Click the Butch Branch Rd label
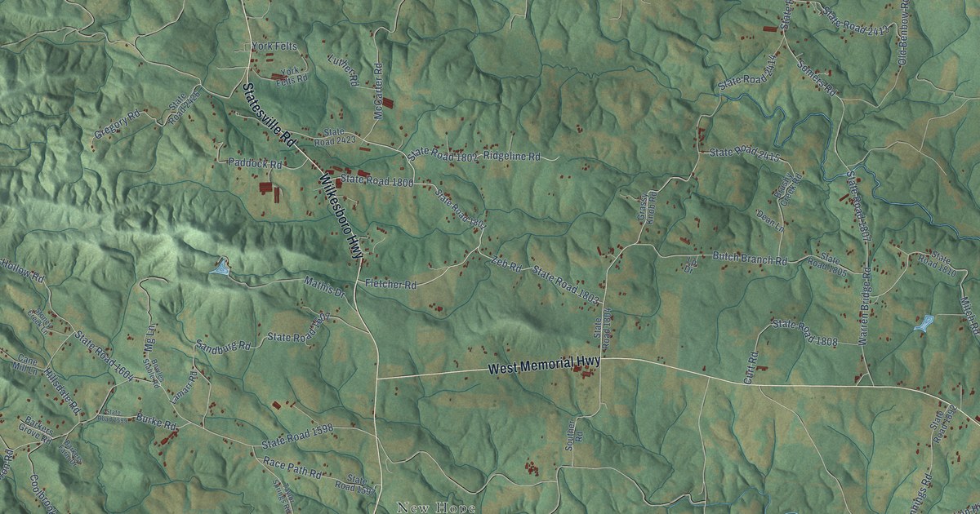 tap(750, 259)
